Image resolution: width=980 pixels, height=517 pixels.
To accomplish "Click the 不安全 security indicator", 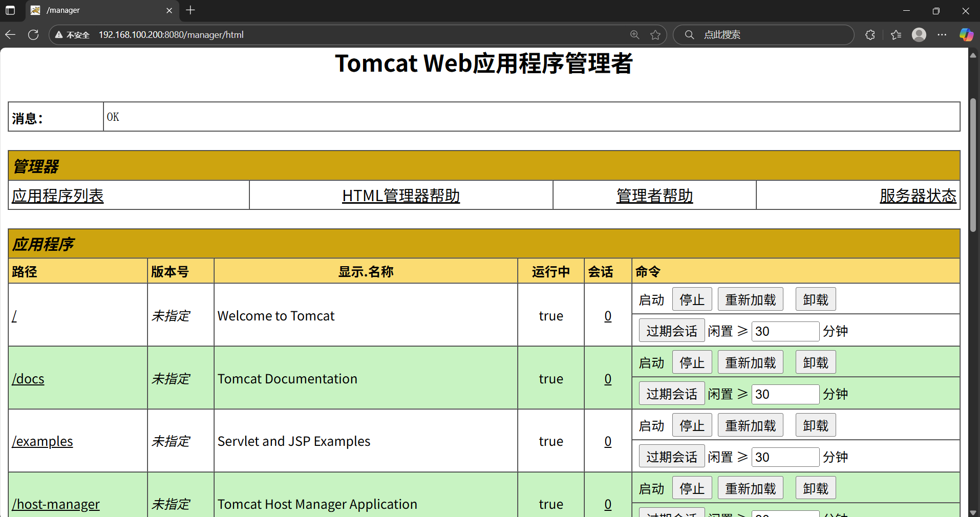I will pyautogui.click(x=72, y=34).
